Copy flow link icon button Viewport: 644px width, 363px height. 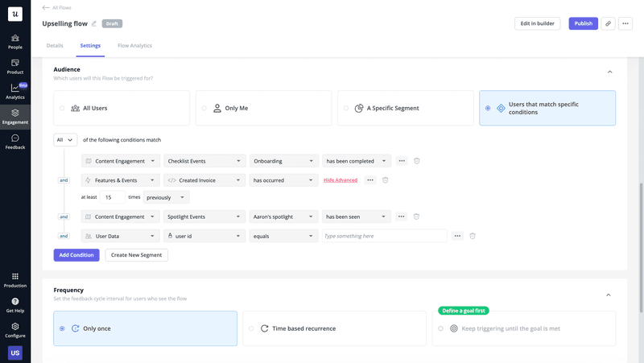[608, 23]
